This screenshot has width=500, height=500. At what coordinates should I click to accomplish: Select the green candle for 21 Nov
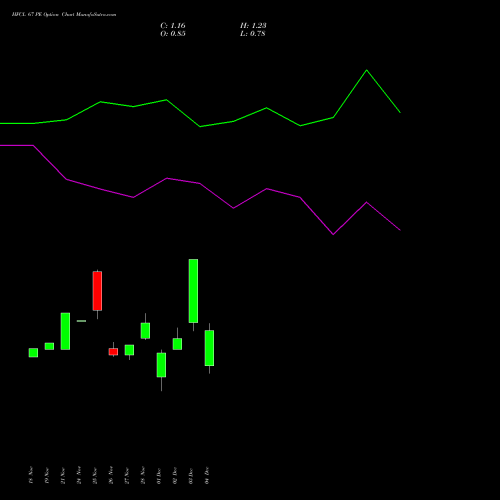tap(65, 331)
